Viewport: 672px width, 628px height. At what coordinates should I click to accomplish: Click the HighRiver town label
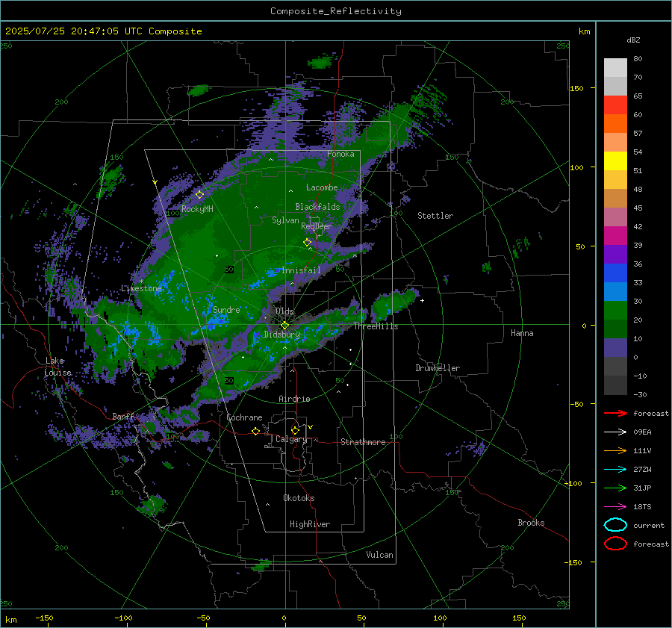(x=310, y=524)
